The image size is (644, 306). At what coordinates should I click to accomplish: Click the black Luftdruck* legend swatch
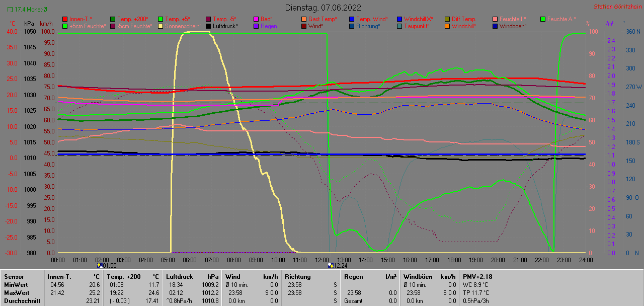tap(208, 26)
